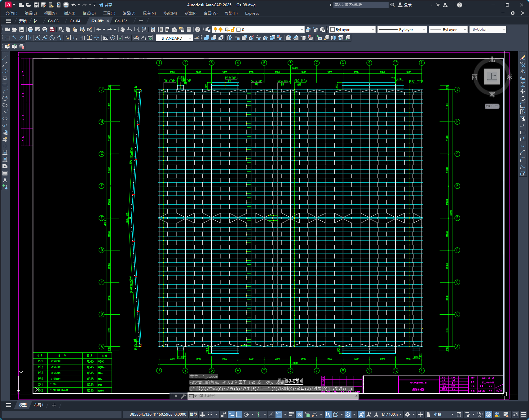Screen dimensions: 529x420
Task: Switch to the 布局1 layout tab
Action: click(x=39, y=405)
